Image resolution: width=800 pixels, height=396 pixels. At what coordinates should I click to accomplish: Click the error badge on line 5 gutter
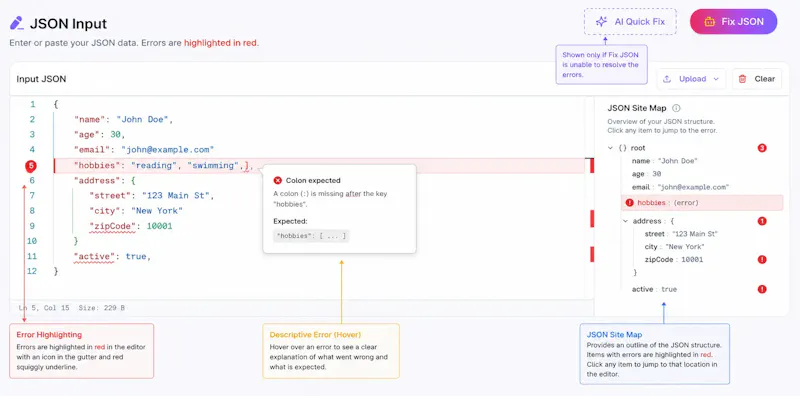pos(32,166)
